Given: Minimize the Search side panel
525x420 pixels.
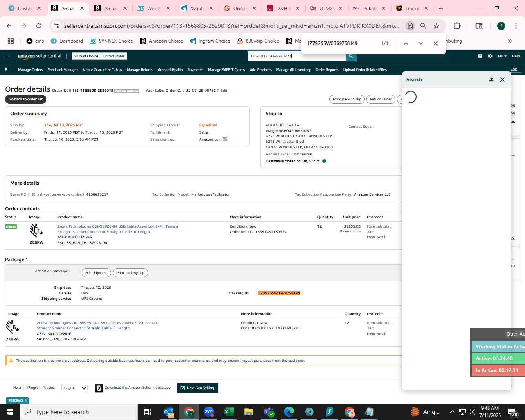Looking at the screenshot, I should click(x=491, y=80).
